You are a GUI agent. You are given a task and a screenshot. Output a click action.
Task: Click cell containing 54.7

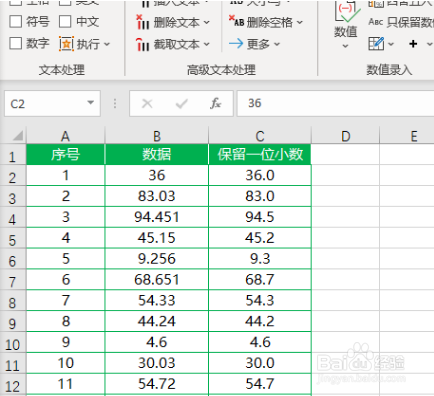pos(260,384)
